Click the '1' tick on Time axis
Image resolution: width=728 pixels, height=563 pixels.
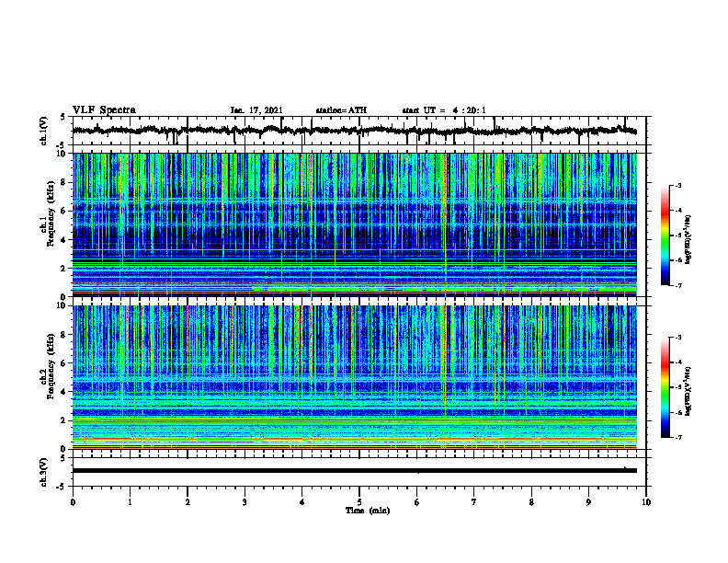click(x=130, y=502)
